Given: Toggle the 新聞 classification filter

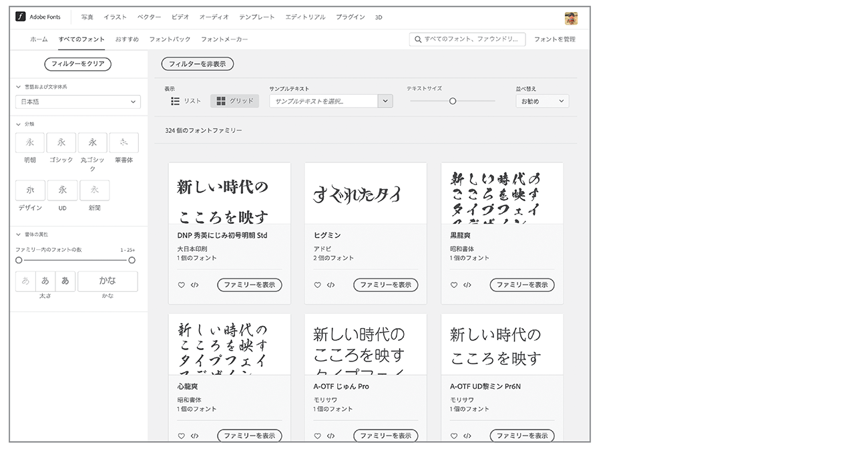Looking at the screenshot, I should [95, 190].
